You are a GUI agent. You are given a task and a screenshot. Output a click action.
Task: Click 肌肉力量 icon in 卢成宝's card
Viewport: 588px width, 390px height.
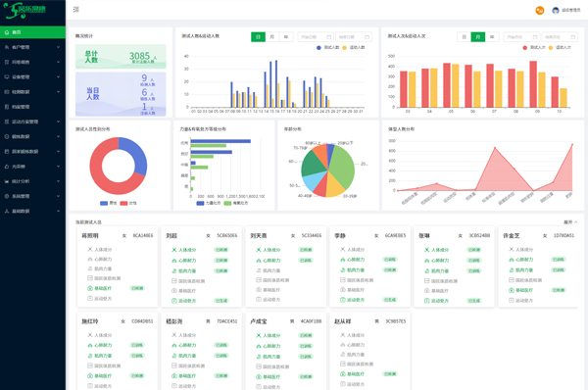click(x=259, y=357)
